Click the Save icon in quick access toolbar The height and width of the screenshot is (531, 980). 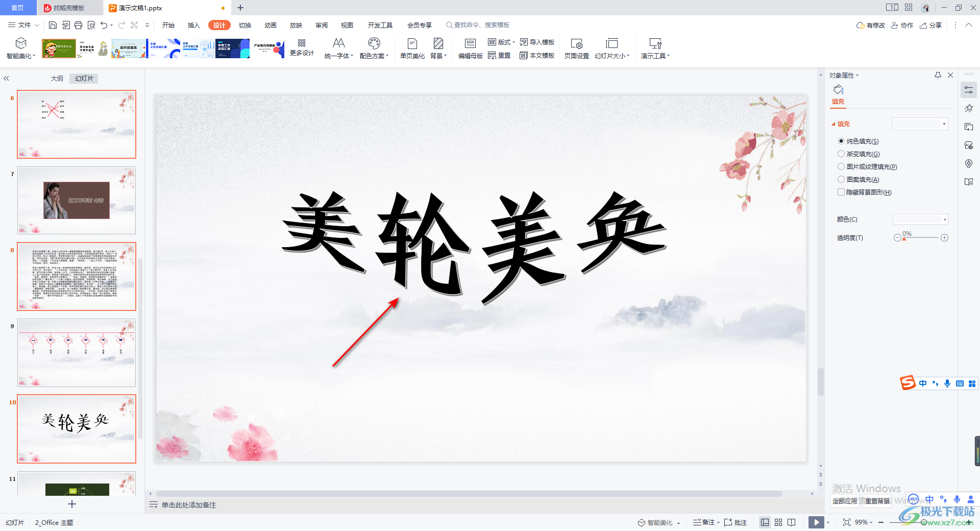coord(53,25)
